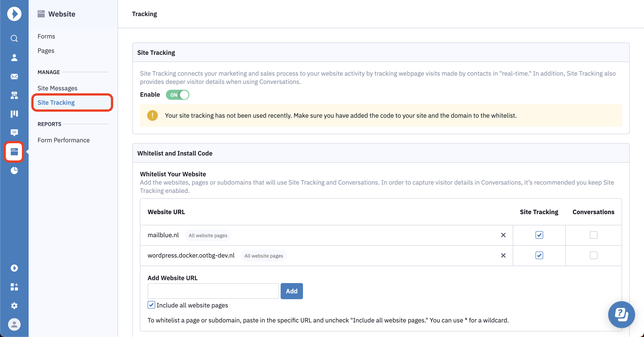Check Conversations for mailblue.nl
The image size is (644, 337).
(593, 235)
